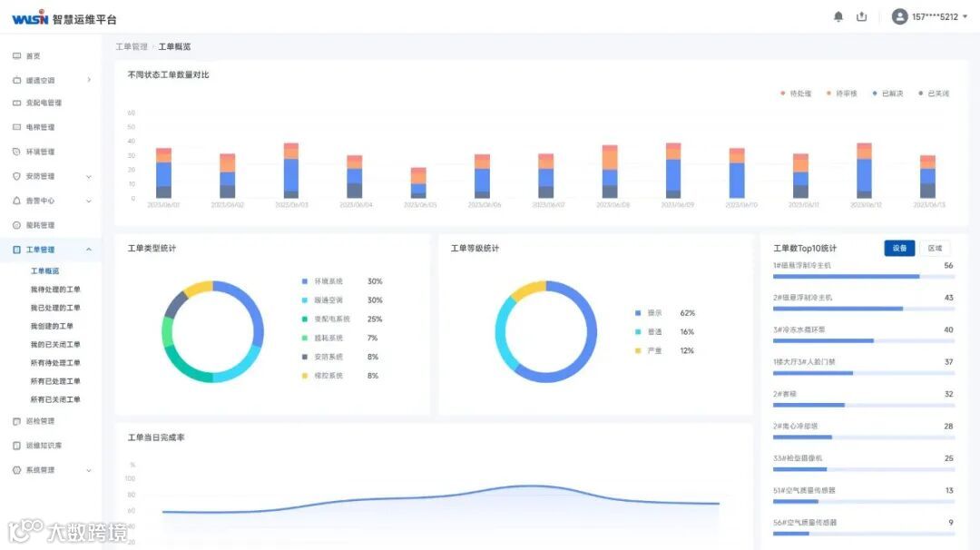Open the notification bell in the header
Image resolution: width=980 pixels, height=550 pixels.
pyautogui.click(x=838, y=17)
